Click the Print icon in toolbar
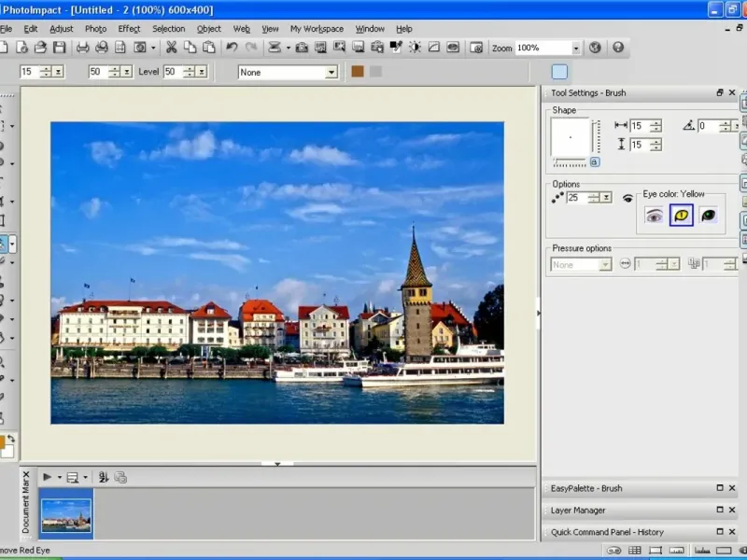The height and width of the screenshot is (560, 747). pos(82,48)
